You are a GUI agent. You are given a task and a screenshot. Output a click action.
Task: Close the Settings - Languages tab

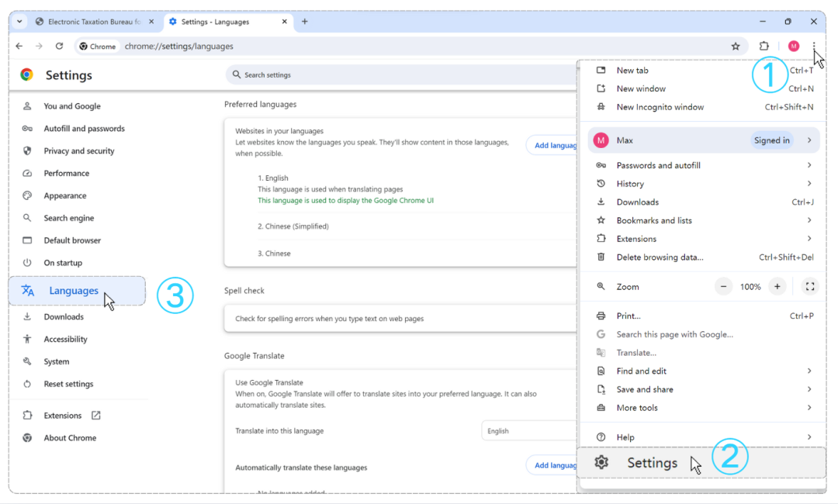click(284, 22)
